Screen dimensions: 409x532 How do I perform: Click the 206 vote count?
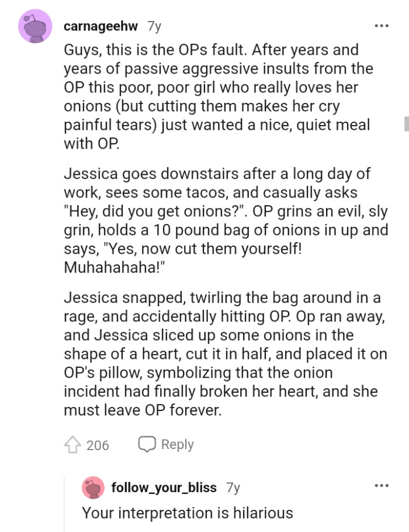(98, 444)
